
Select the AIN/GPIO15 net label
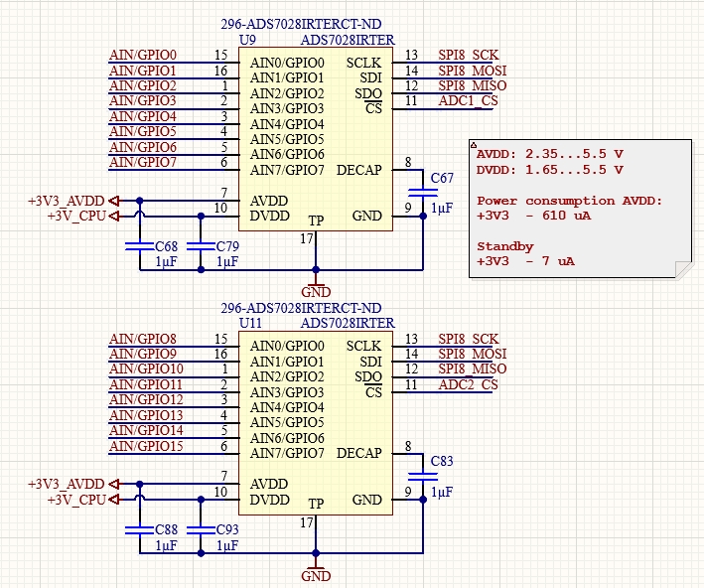pos(146,446)
